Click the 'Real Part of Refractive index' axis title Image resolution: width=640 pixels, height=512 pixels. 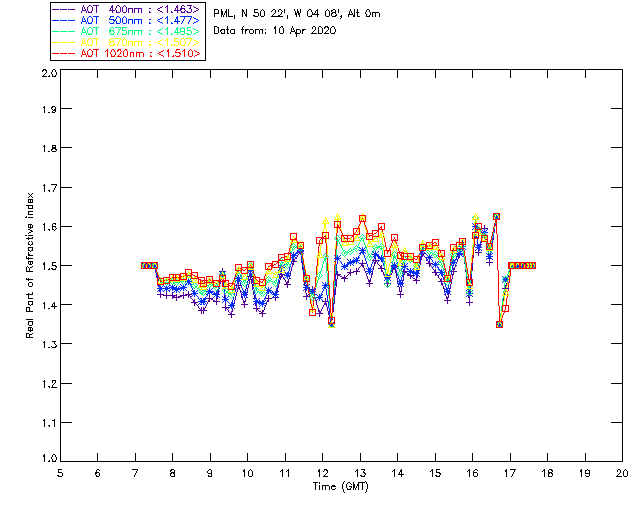(29, 265)
